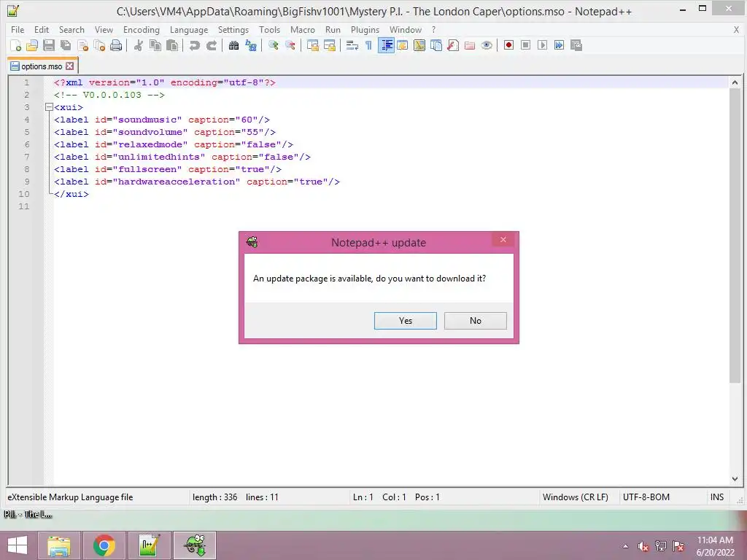This screenshot has height=560, width=747.
Task: Print the document using the printer icon
Action: point(116,46)
